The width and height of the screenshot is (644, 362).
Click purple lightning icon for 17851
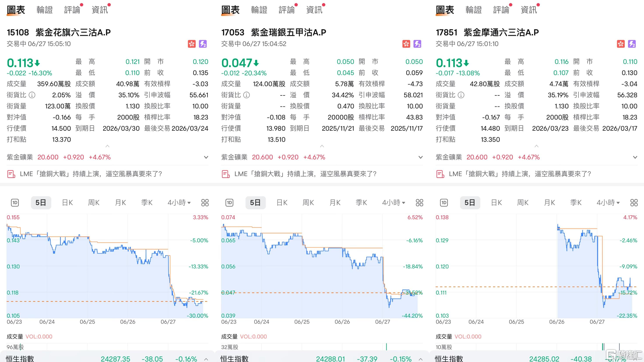coord(632,44)
